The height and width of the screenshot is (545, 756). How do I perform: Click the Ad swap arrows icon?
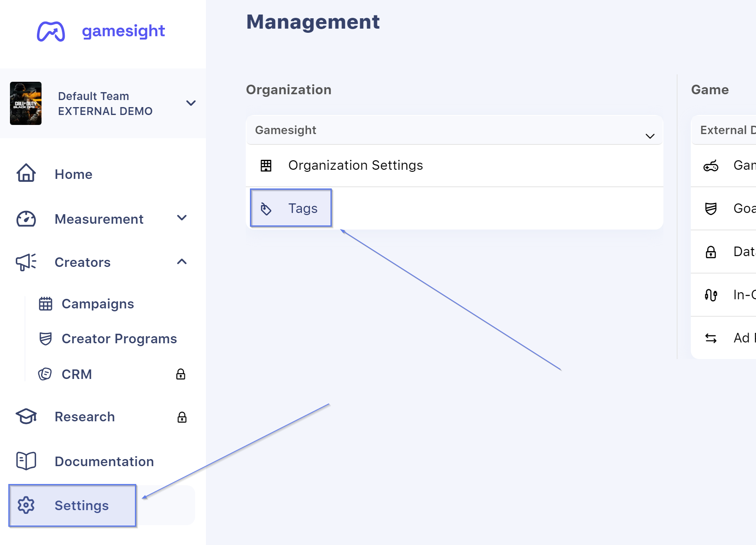click(x=711, y=338)
